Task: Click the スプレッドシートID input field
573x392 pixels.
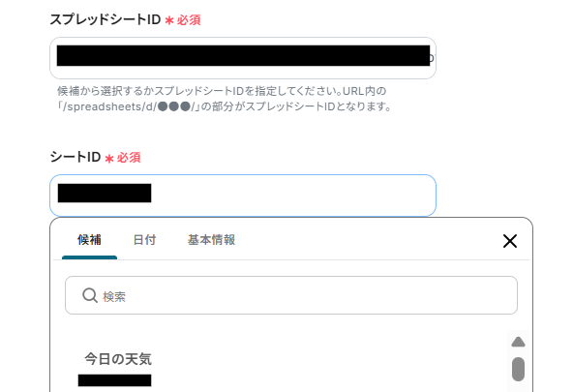Action: coord(243,58)
